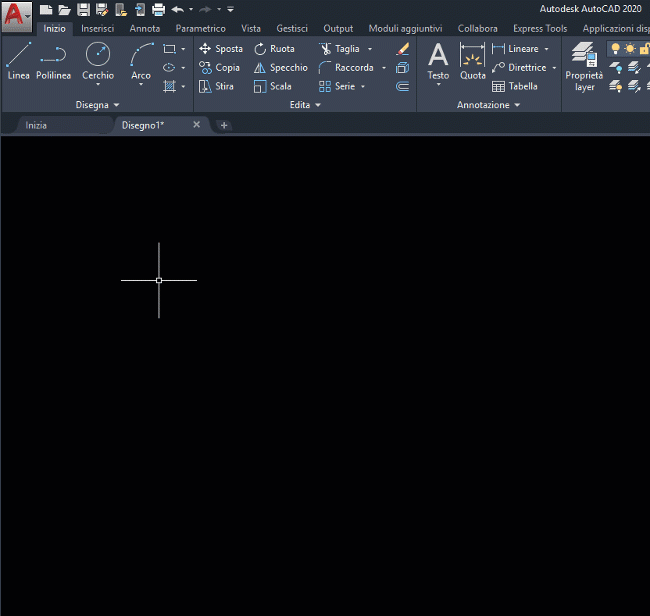Click the Serie array tool
The width and height of the screenshot is (650, 616).
pos(337,86)
